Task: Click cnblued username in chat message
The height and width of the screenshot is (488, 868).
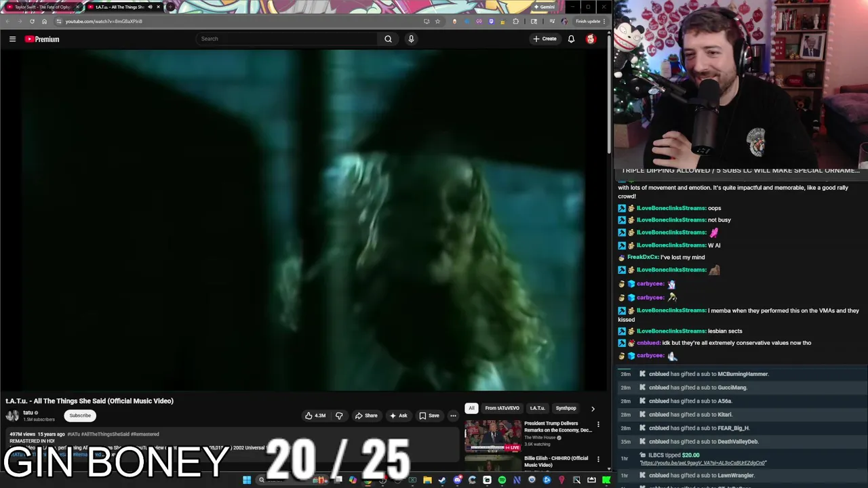Action: coord(648,343)
